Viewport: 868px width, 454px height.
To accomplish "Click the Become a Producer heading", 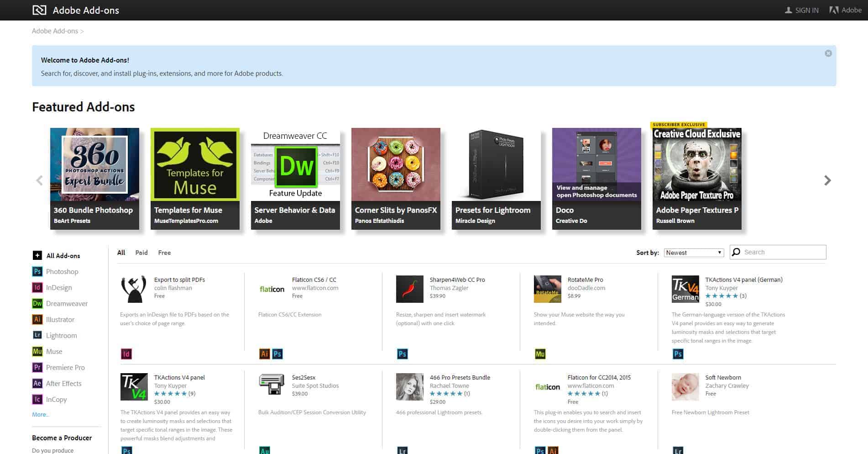I will click(62, 438).
